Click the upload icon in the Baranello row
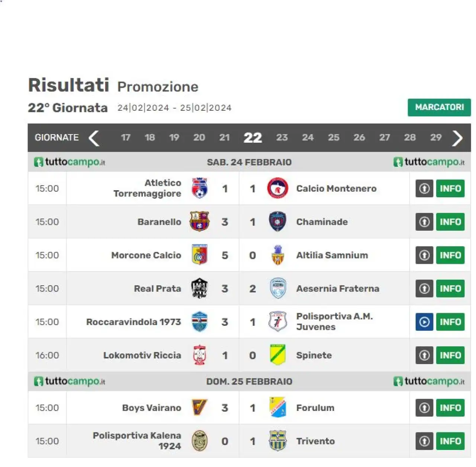 coord(424,222)
